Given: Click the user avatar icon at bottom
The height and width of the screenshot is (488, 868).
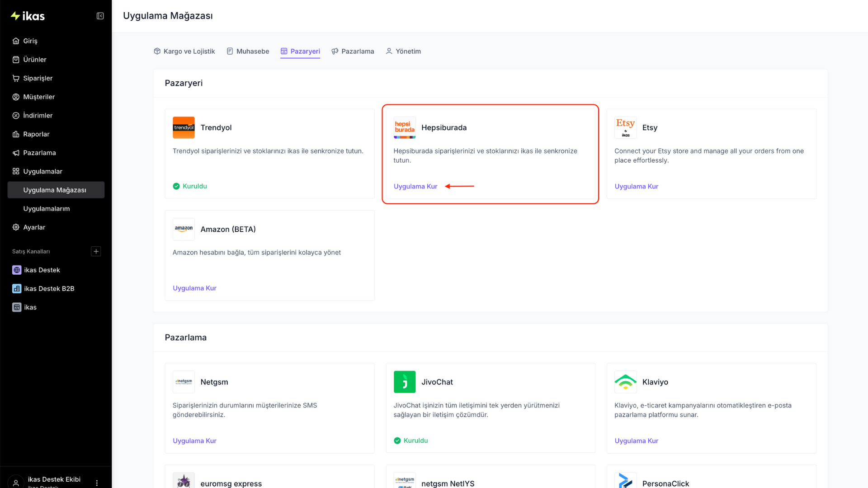Looking at the screenshot, I should pyautogui.click(x=16, y=483).
